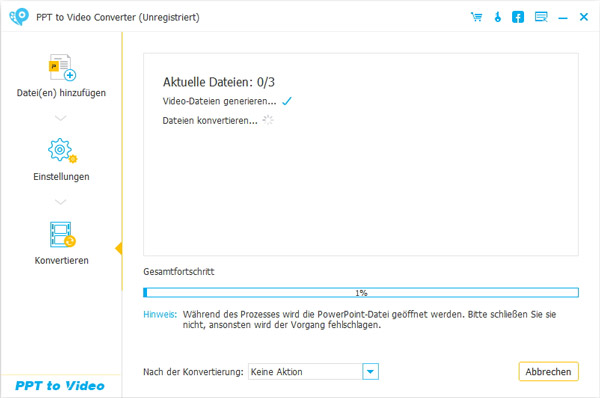Screen dimensions: 600x398
Task: Click the window title PPT to Video Converter (Unregistriert)
Action: tap(118, 18)
